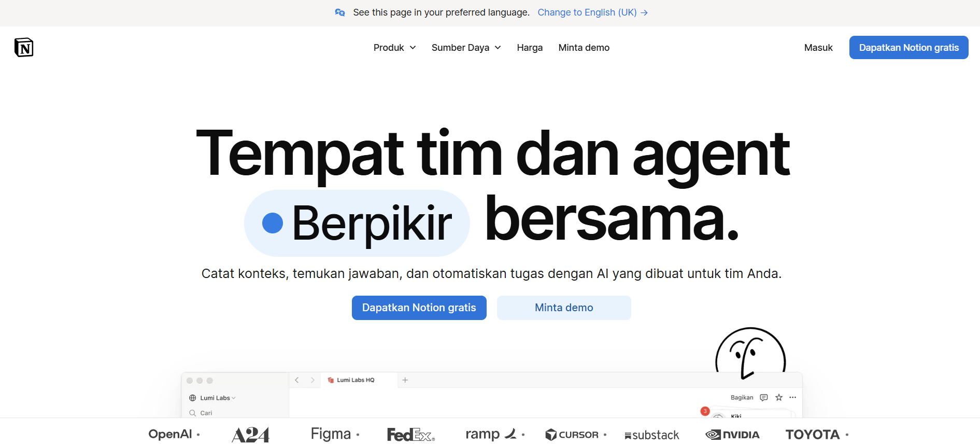Viewport: 980px width, 444px height.
Task: Click the header Dapatkan Notion gratis button
Action: [x=909, y=48]
